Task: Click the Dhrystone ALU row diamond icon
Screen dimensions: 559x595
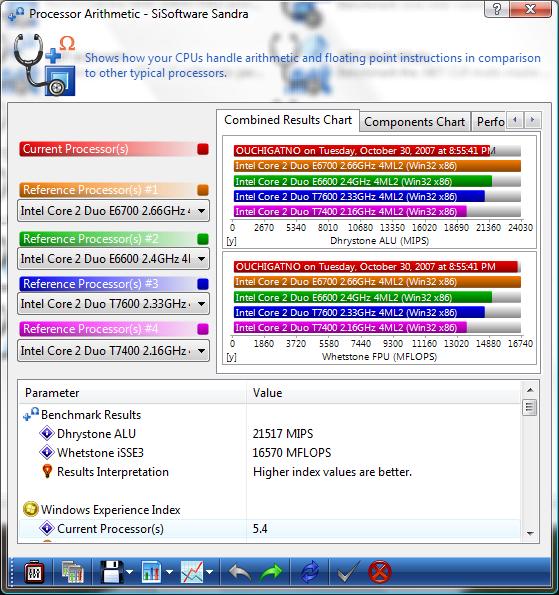Action: pos(47,433)
